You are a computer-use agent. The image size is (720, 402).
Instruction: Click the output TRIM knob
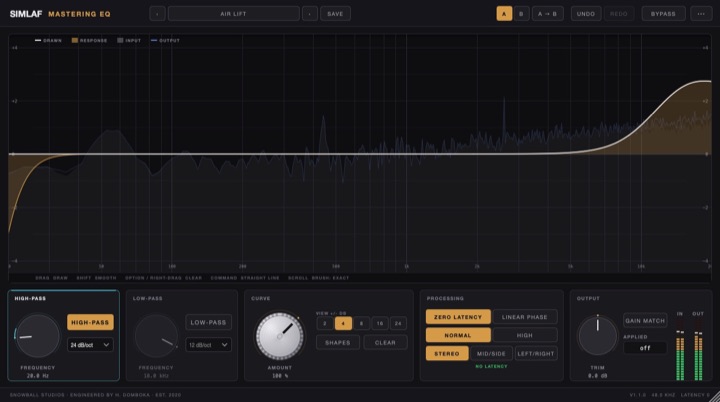597,336
